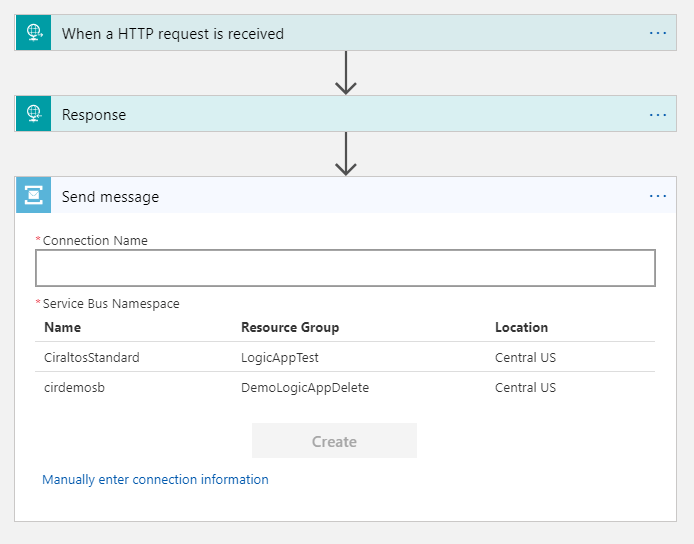
Task: Select the CiraltosStandard namespace row
Action: coord(92,357)
